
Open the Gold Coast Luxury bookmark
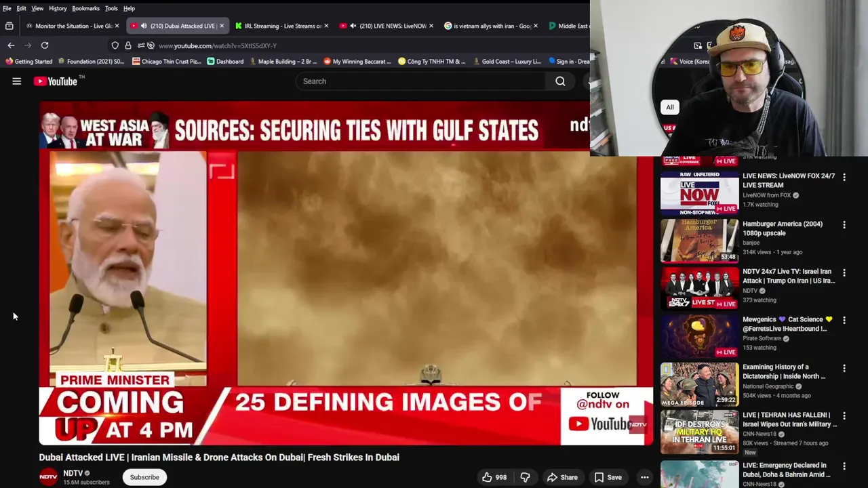coord(507,61)
